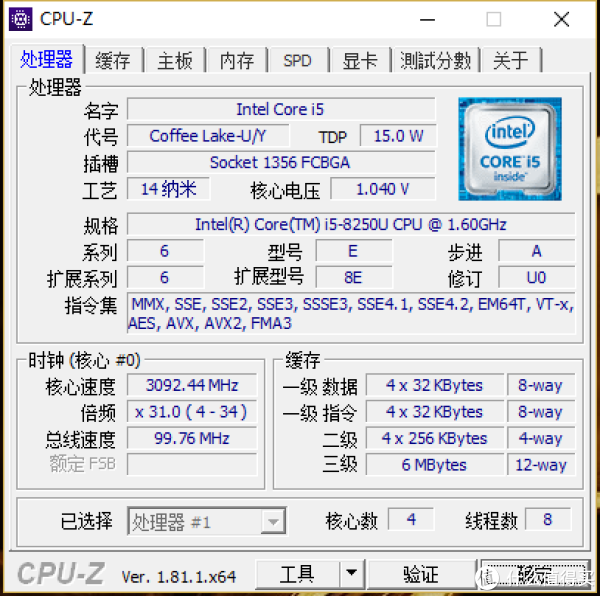Screen dimensions: 600x596
Task: Go to the 关于 tab
Action: pyautogui.click(x=511, y=60)
